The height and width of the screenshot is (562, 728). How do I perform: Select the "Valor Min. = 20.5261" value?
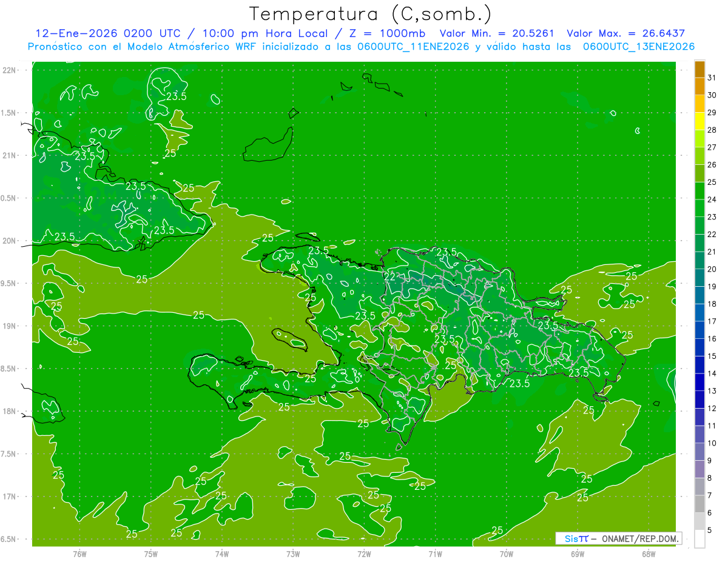coord(497,33)
